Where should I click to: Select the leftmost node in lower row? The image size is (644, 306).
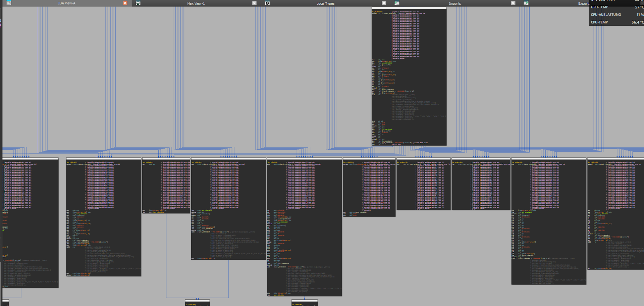tap(31, 223)
